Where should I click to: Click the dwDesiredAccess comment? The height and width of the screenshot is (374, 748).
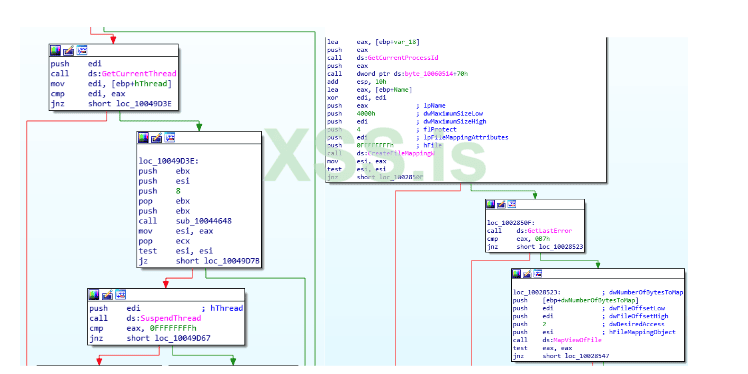pyautogui.click(x=633, y=324)
